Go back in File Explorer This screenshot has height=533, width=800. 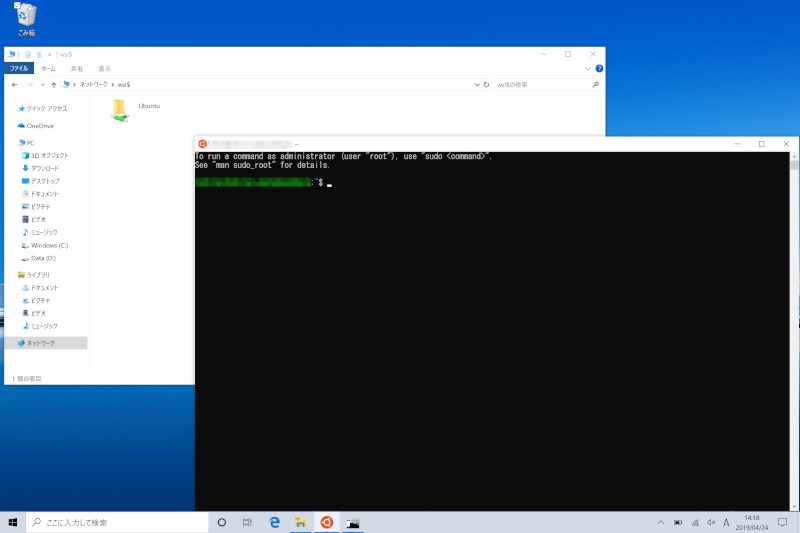pos(15,85)
